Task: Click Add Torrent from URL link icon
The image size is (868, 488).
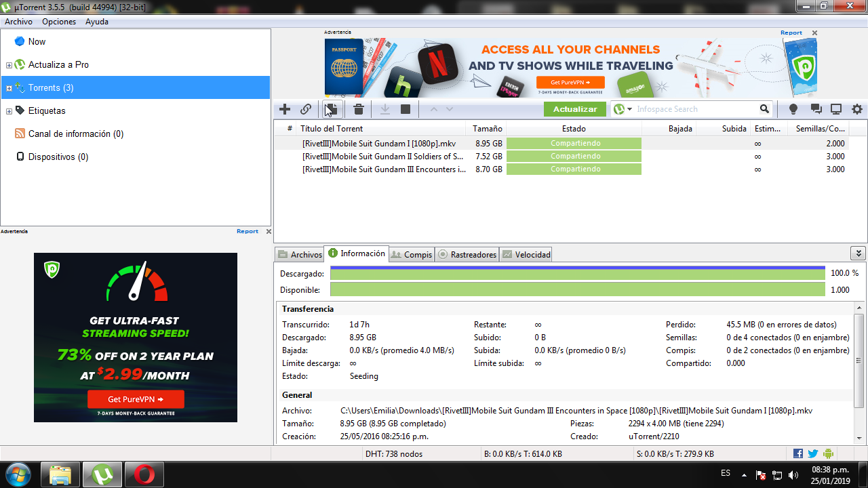Action: click(x=306, y=109)
